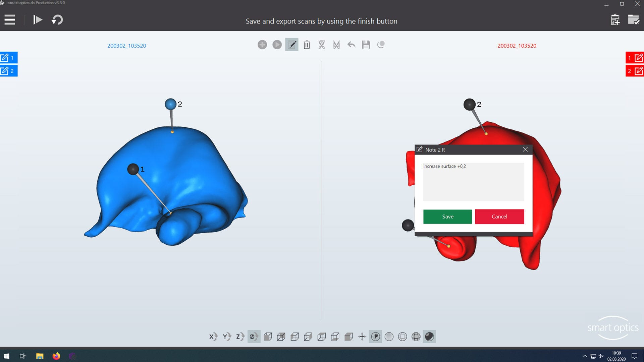Open the main hamburger menu
This screenshot has width=644, height=362.
click(x=10, y=20)
